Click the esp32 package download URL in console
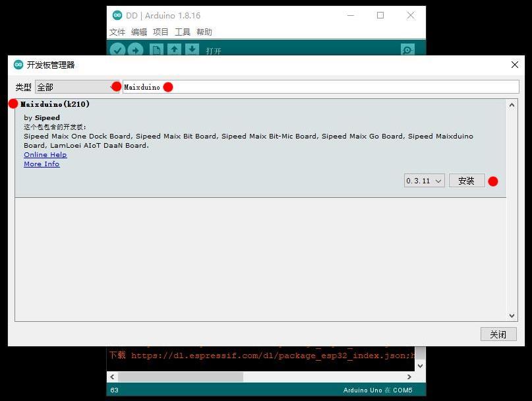 pyautogui.click(x=273, y=355)
